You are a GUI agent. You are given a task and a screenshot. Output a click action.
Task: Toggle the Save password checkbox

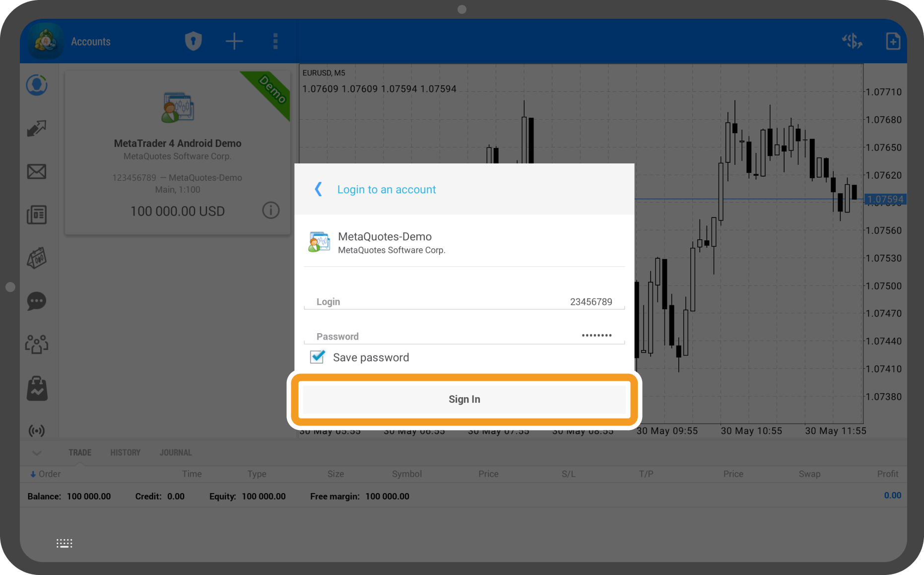pos(318,357)
